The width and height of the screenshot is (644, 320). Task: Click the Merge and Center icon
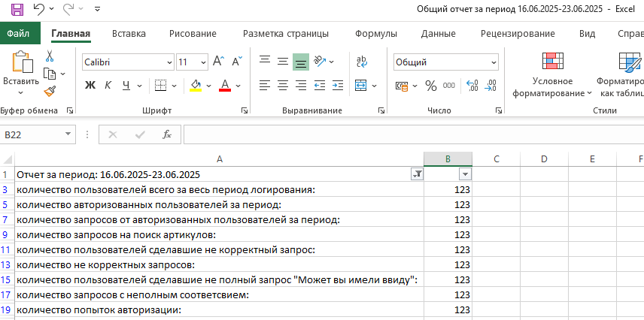coord(360,86)
